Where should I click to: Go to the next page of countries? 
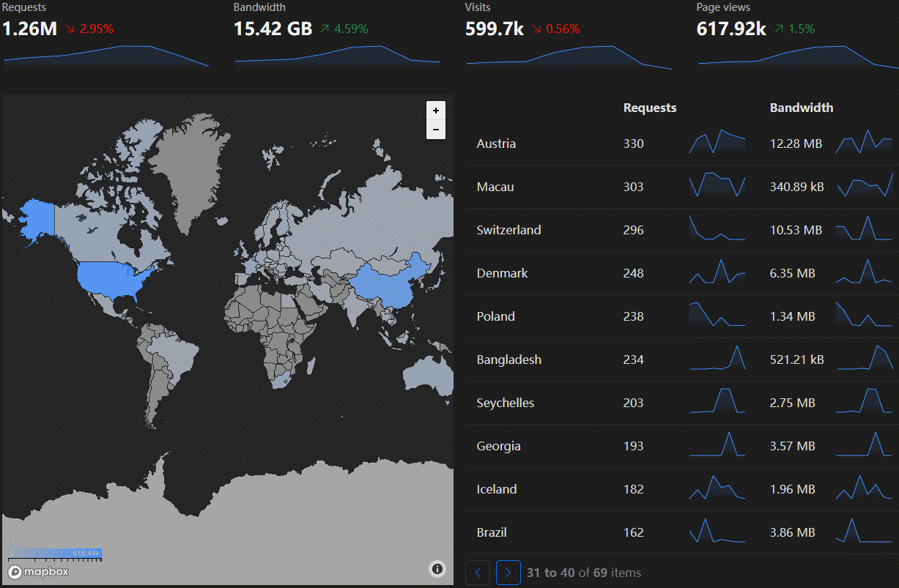click(x=508, y=573)
